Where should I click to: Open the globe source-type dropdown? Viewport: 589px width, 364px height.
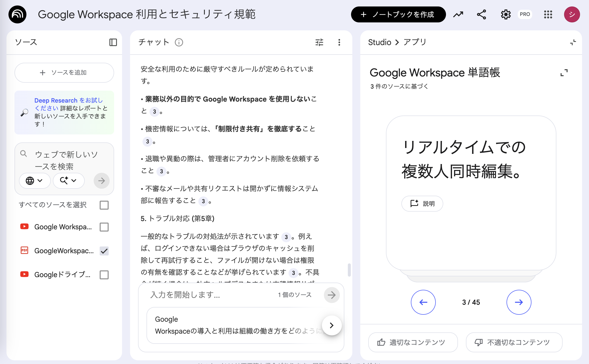pyautogui.click(x=35, y=181)
